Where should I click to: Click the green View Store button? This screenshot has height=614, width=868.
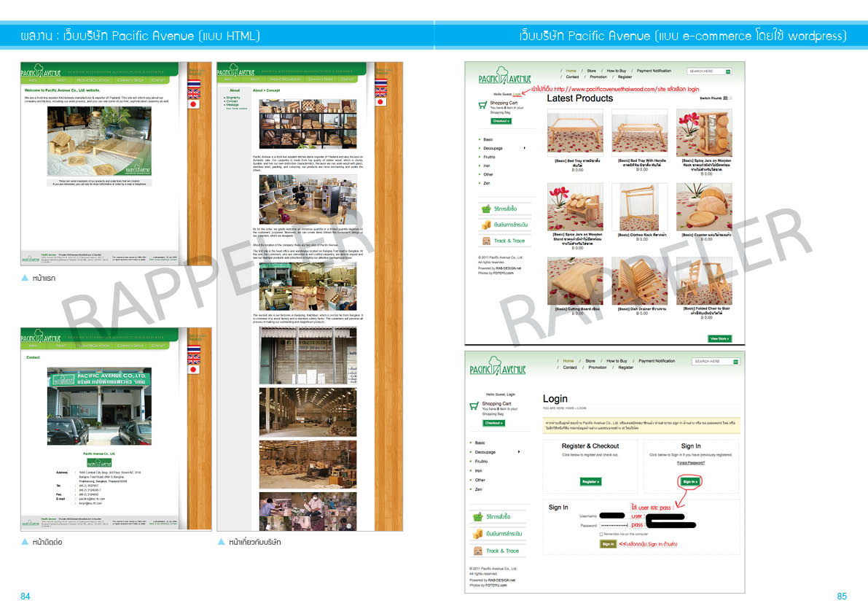pyautogui.click(x=719, y=338)
